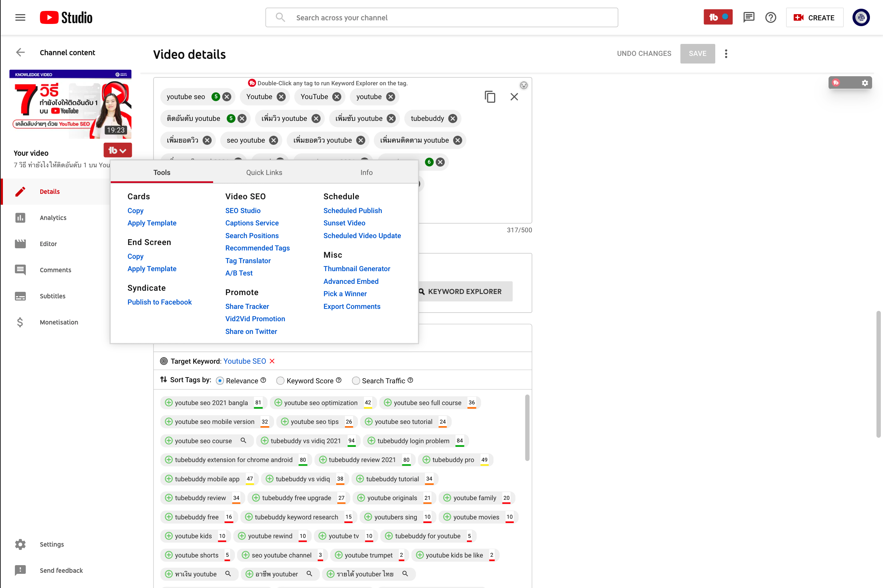This screenshot has height=588, width=883.
Task: Open the channel account avatar
Action: pyautogui.click(x=860, y=17)
